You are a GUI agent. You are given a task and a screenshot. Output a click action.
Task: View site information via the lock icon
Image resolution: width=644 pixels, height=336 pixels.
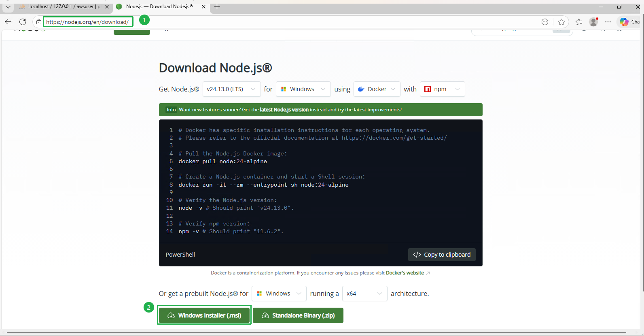(x=38, y=22)
